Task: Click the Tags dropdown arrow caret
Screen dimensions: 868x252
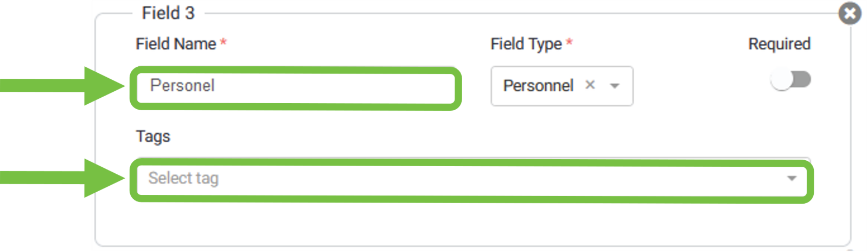Action: click(x=792, y=179)
